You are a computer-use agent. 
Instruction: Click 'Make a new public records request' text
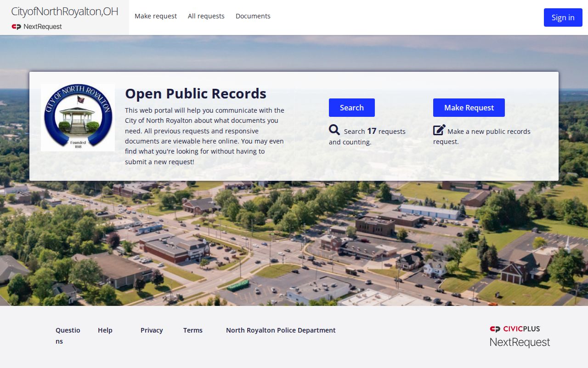point(482,136)
